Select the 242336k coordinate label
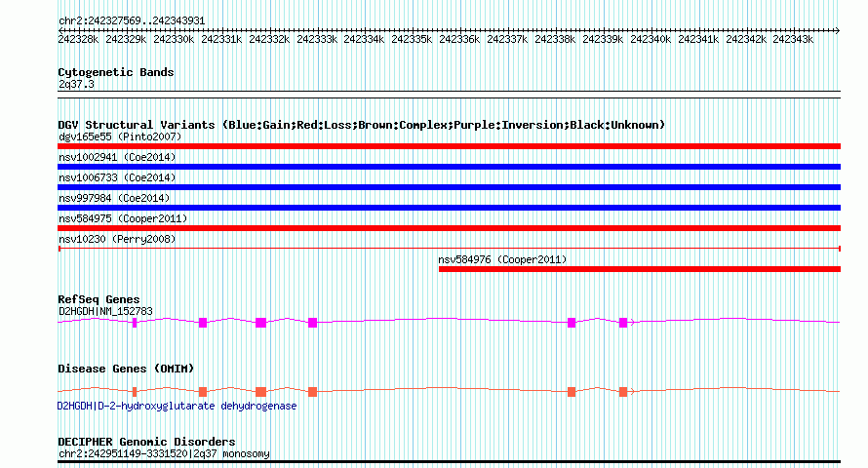 [x=459, y=39]
